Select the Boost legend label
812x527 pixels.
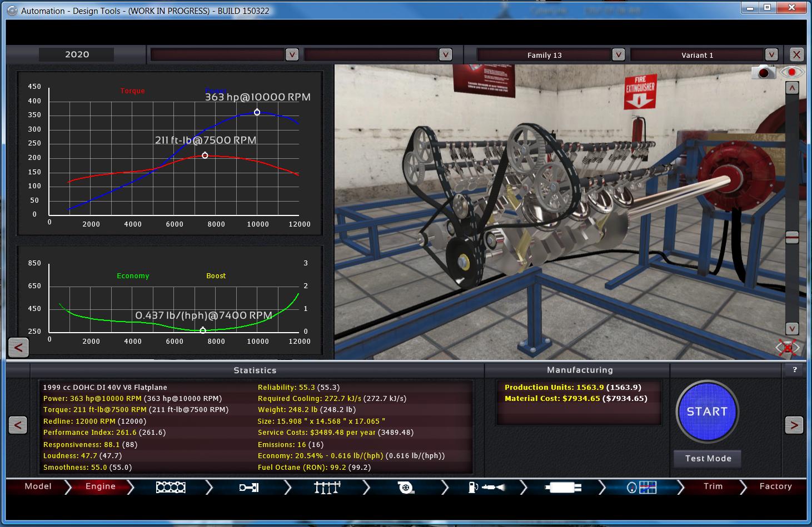216,276
